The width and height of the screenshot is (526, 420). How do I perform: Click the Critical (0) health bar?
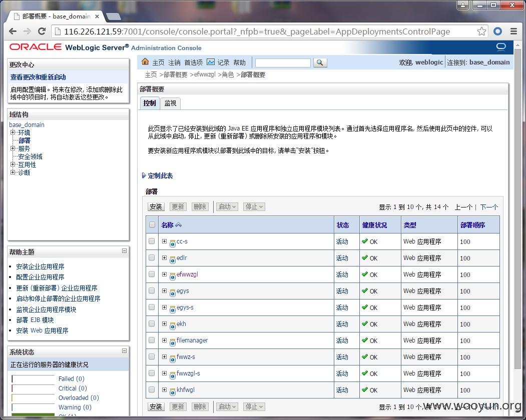(33, 388)
